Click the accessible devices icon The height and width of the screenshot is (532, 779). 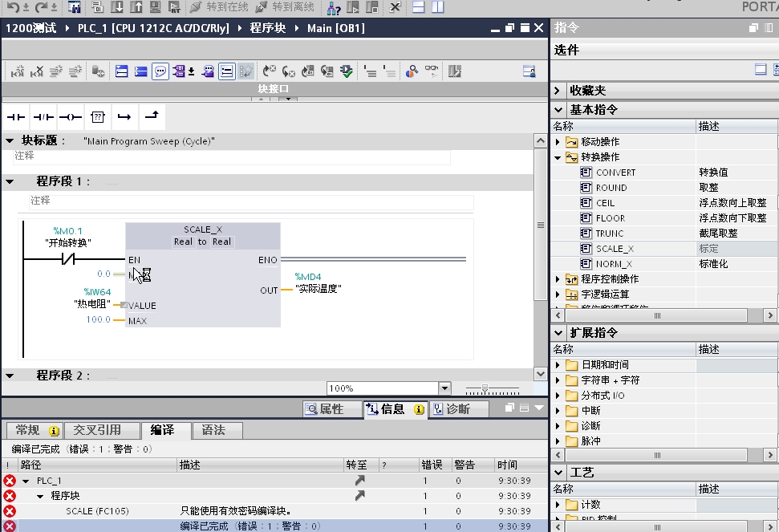(x=334, y=7)
